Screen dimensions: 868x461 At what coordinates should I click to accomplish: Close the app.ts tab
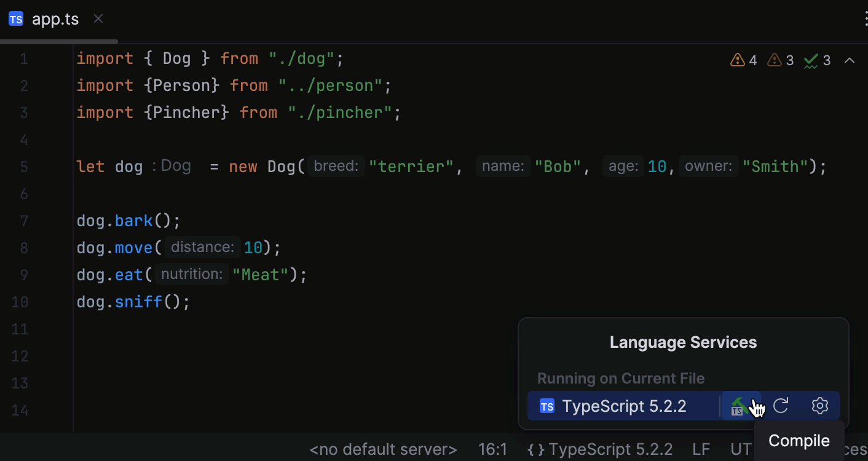pos(98,18)
